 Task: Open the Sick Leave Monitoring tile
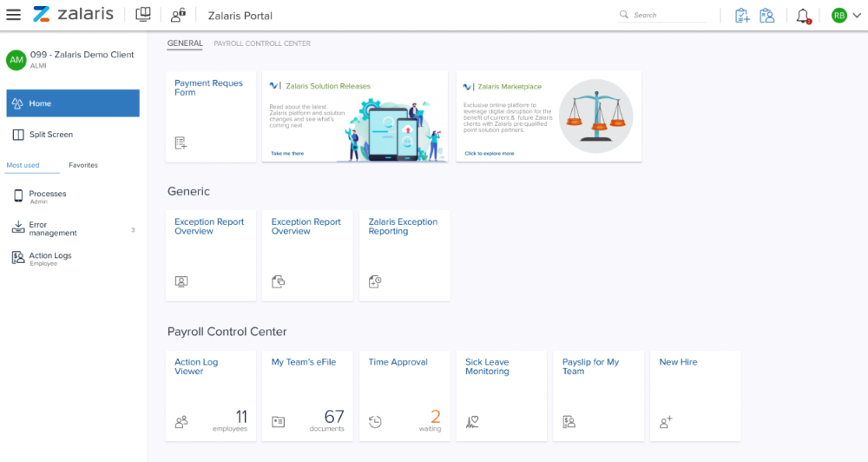tap(502, 395)
